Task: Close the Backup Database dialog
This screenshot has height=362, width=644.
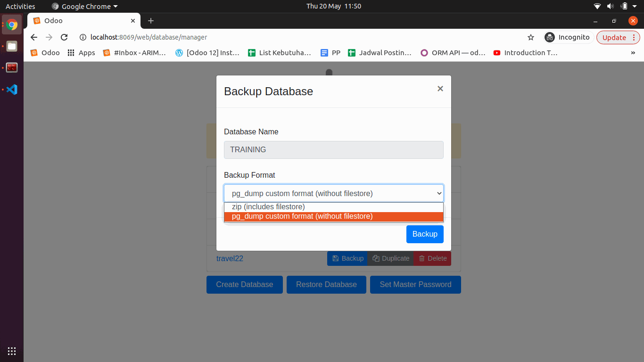Action: (440, 89)
